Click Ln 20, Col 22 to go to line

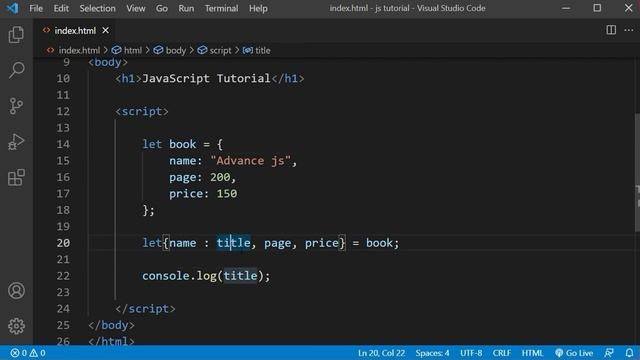coord(381,353)
